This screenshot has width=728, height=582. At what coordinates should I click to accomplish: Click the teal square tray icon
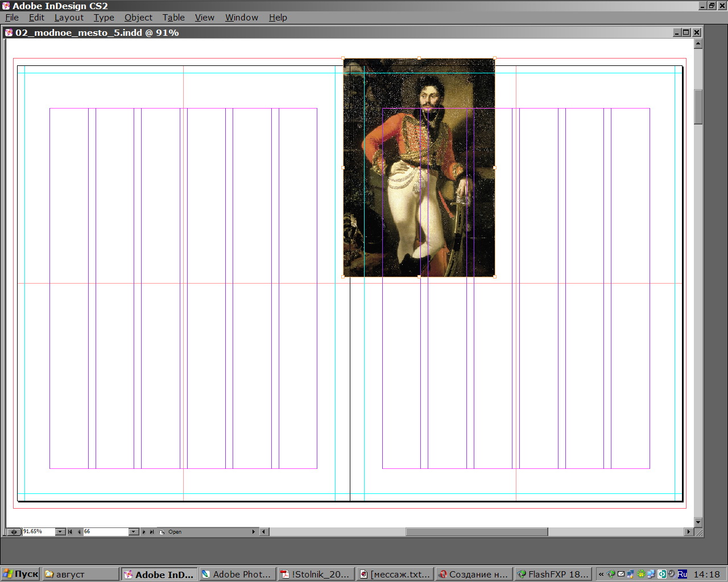(x=662, y=574)
